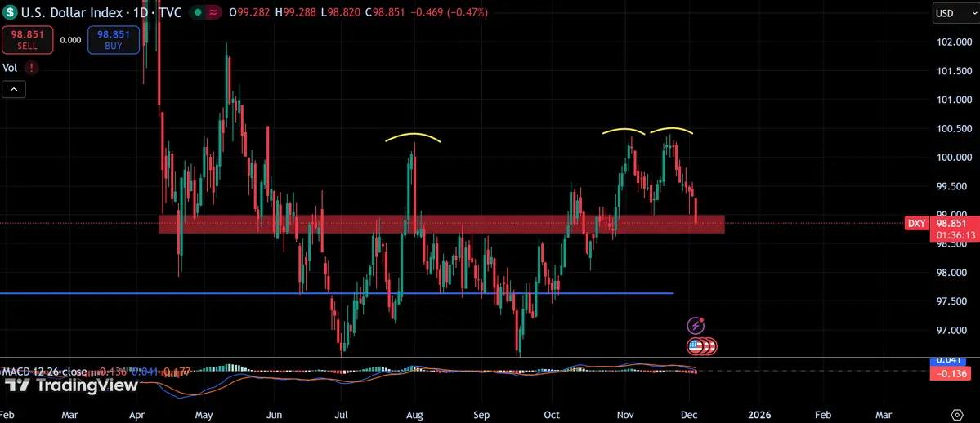
Task: Click the Jul label on time axis
Action: point(341,414)
